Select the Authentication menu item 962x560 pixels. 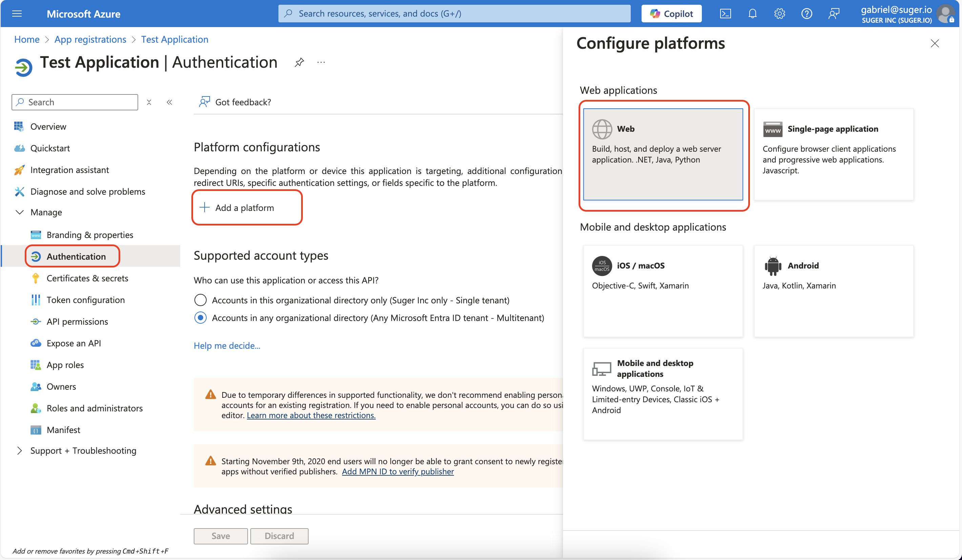coord(76,256)
